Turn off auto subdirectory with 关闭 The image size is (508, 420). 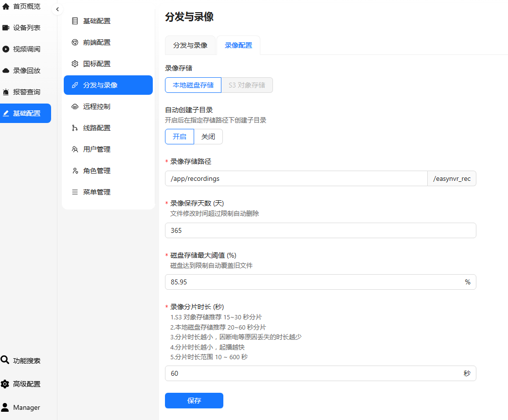pyautogui.click(x=208, y=137)
